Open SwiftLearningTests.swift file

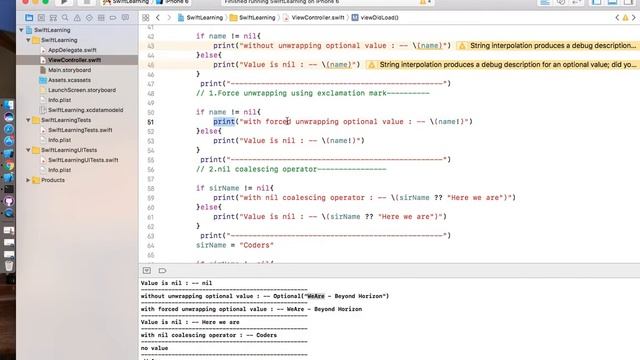coord(80,130)
